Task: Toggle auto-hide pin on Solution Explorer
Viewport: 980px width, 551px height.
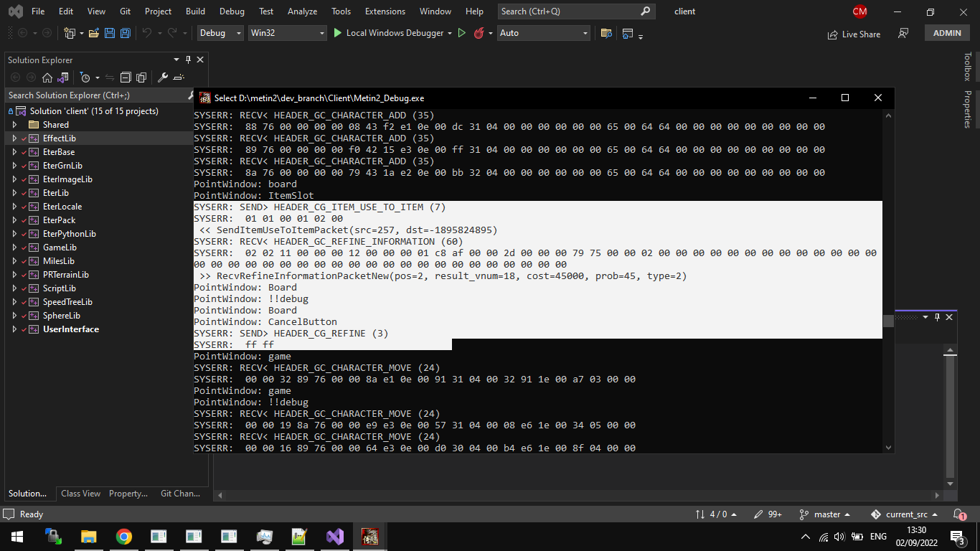Action: tap(189, 60)
